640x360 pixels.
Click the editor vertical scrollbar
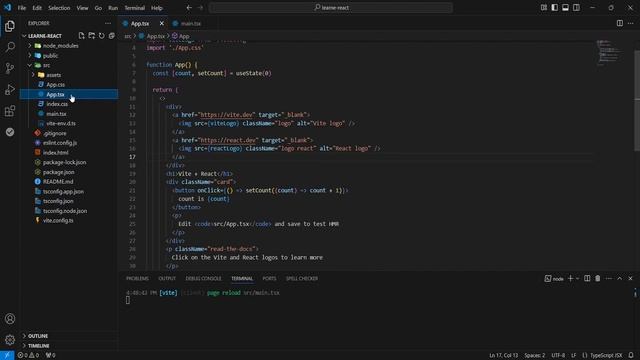coord(637,100)
